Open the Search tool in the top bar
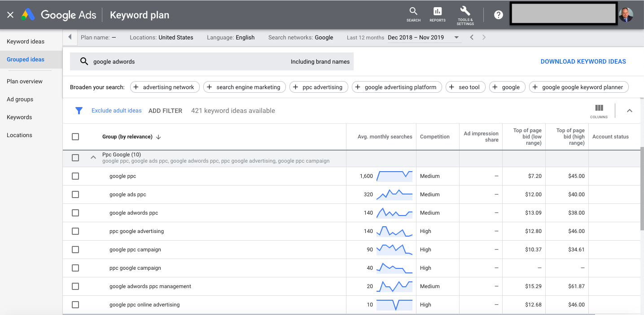This screenshot has width=644, height=315. tap(413, 14)
